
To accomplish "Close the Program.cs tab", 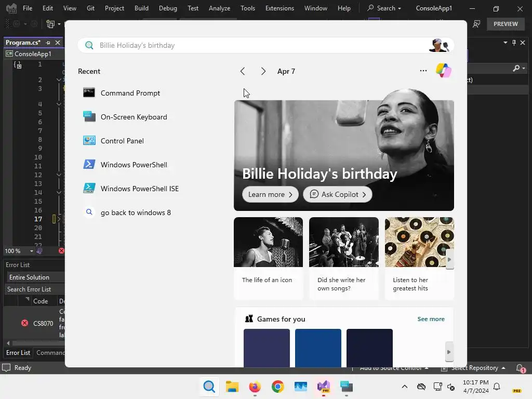I will click(58, 43).
